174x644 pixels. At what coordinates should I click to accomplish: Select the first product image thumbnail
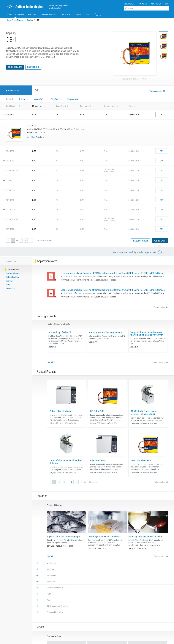pos(164,36)
